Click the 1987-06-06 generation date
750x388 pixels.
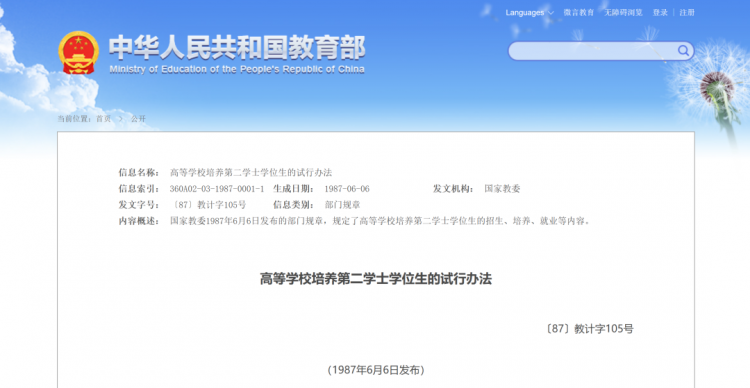(x=347, y=189)
